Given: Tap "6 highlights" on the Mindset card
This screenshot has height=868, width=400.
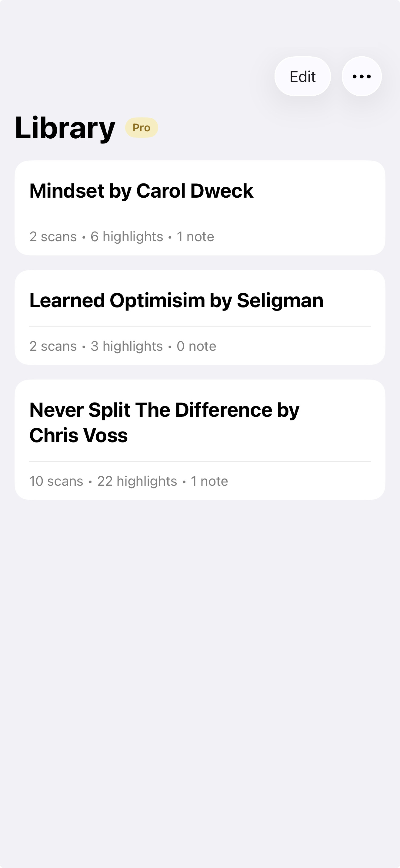Looking at the screenshot, I should pyautogui.click(x=127, y=237).
